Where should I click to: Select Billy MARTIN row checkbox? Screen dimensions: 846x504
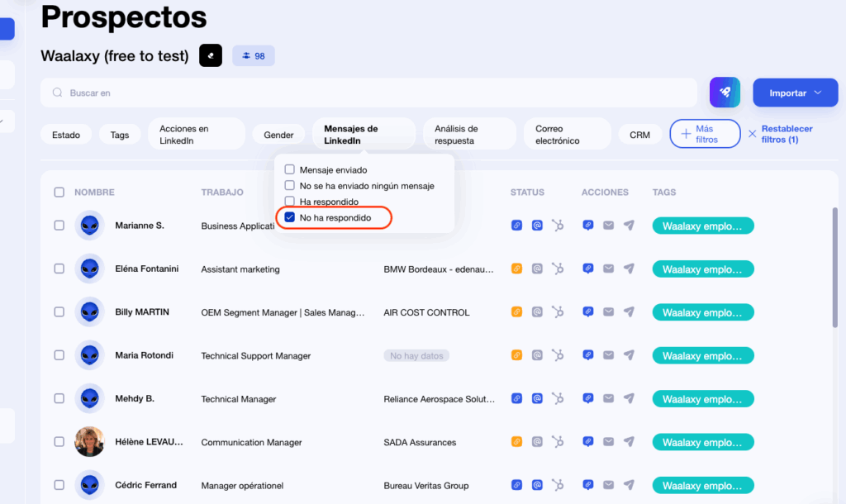pyautogui.click(x=59, y=311)
